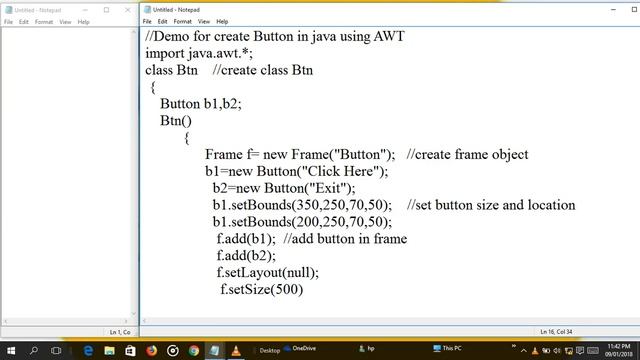Open Microsoft Store from taskbar
Screen dimensions: 640x360
click(130, 351)
